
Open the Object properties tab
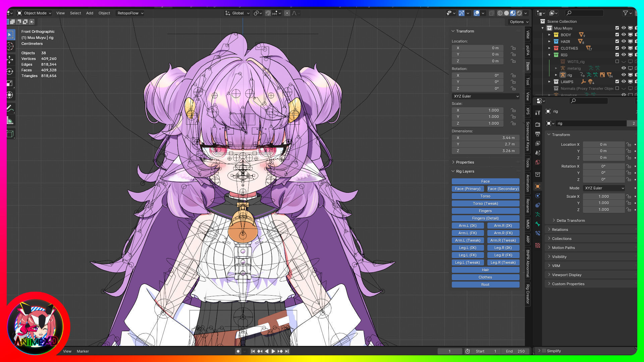538,186
